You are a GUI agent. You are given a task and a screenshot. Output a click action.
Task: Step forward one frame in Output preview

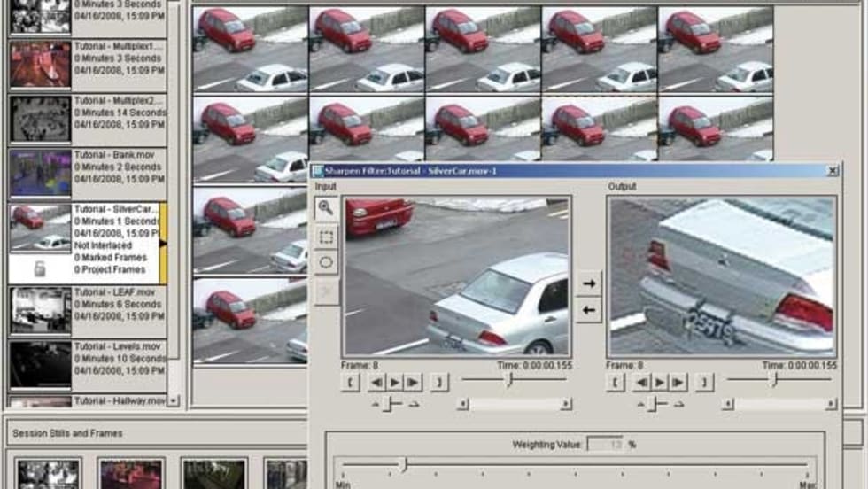coord(678,383)
